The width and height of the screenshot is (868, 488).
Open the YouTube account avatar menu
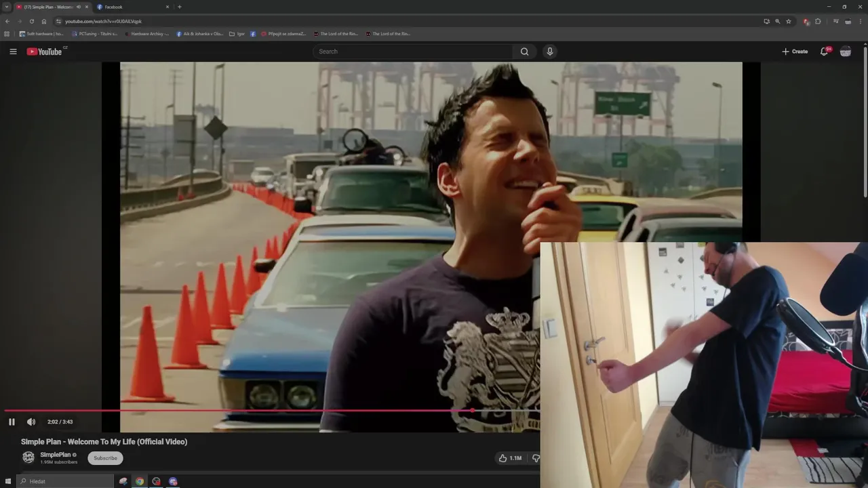pyautogui.click(x=846, y=52)
